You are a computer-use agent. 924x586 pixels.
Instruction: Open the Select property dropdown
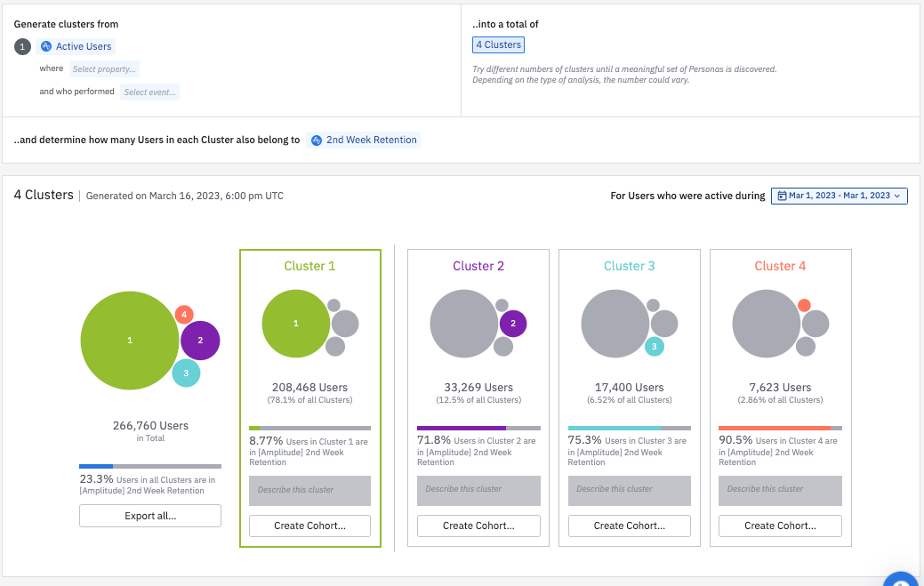point(105,69)
